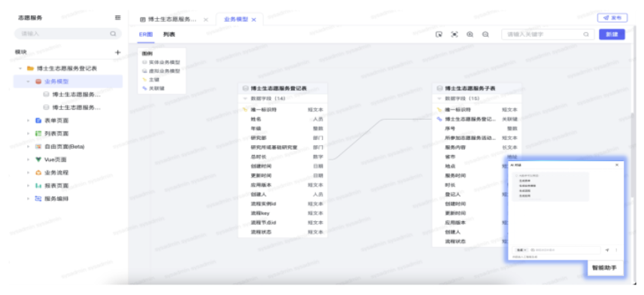The width and height of the screenshot is (644, 295).
Task: Open the mode dropdown in AI chat input
Action: (522, 250)
